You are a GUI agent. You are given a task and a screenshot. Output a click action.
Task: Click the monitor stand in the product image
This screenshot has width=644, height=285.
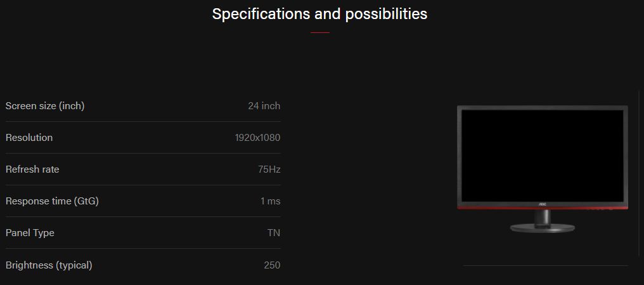pos(543,223)
